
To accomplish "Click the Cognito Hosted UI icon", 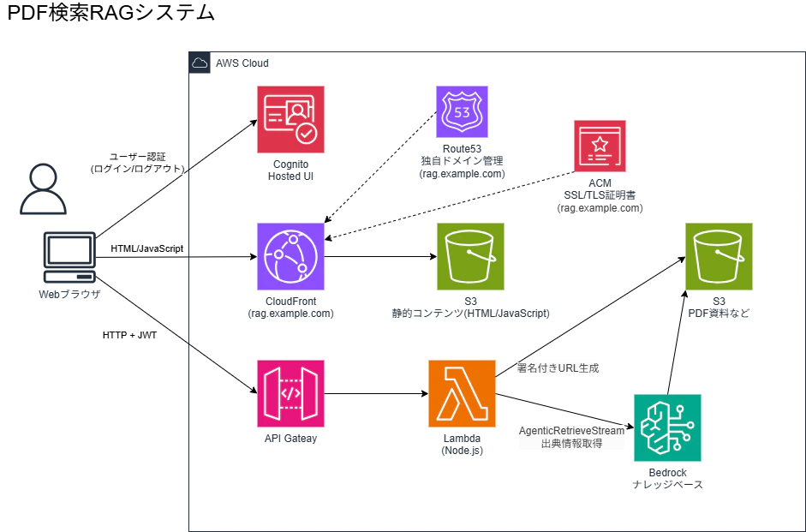I will (x=290, y=119).
